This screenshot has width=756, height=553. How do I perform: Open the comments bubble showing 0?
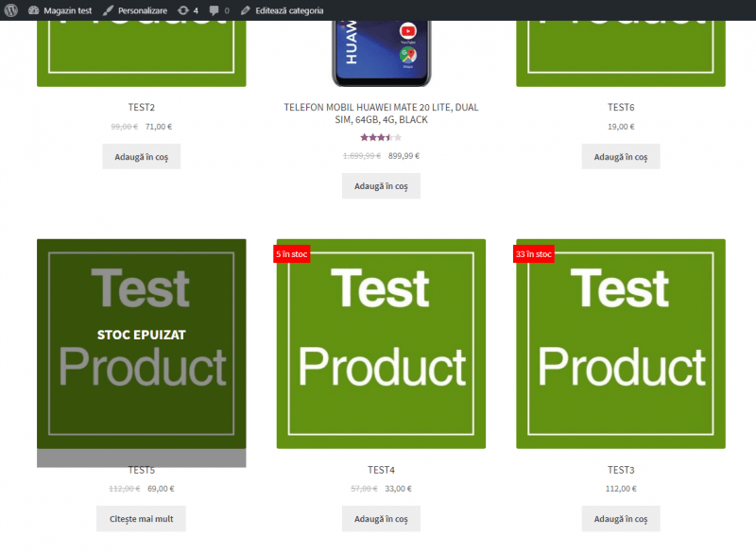[219, 10]
